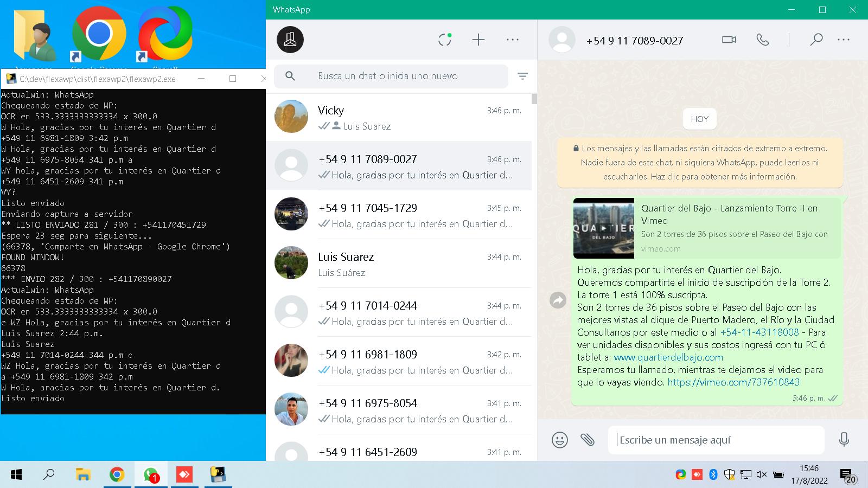Open contact info via header number +54 9 11 7089-0027
The width and height of the screenshot is (868, 488).
point(635,41)
